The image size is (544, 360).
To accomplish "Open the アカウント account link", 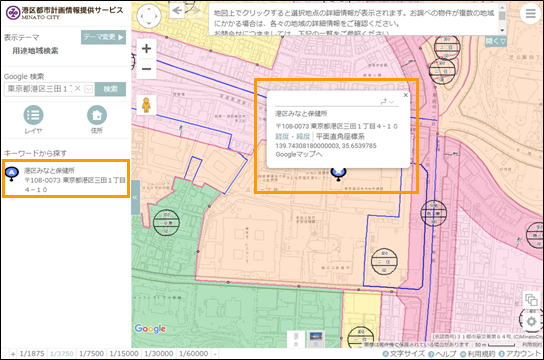I will [x=519, y=354].
